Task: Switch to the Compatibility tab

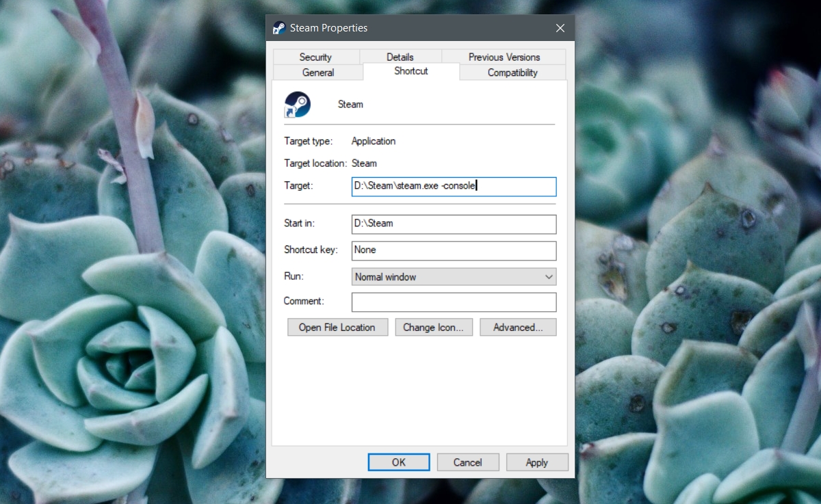Action: pos(512,72)
